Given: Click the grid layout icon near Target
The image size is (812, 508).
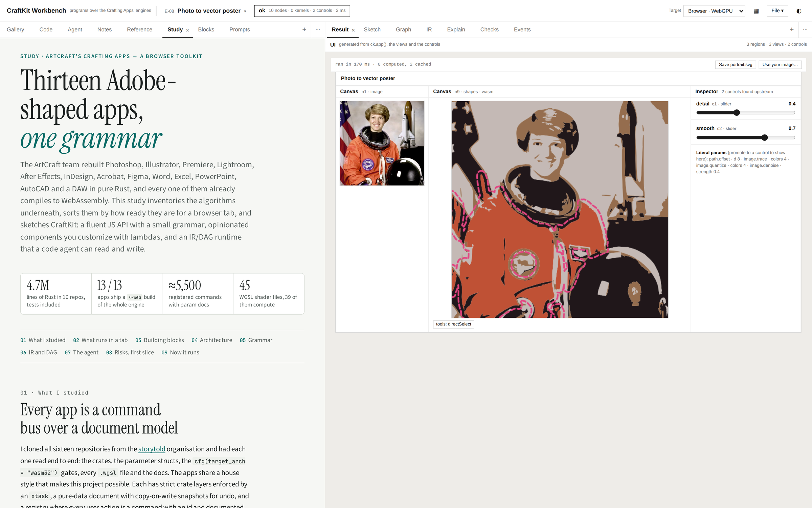Looking at the screenshot, I should [756, 11].
